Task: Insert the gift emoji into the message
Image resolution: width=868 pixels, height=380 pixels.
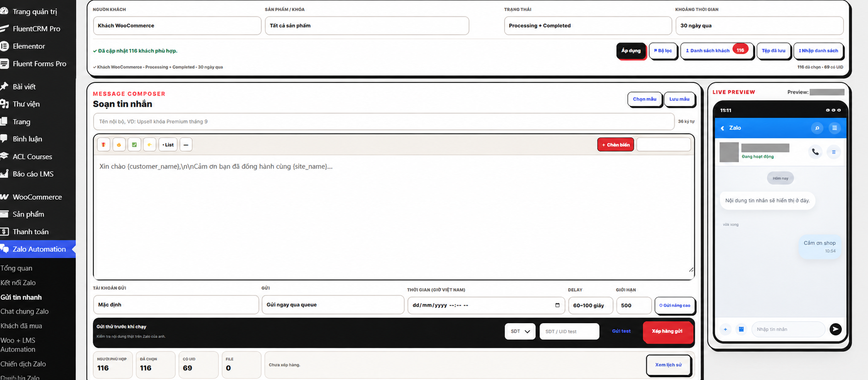Action: coord(104,145)
